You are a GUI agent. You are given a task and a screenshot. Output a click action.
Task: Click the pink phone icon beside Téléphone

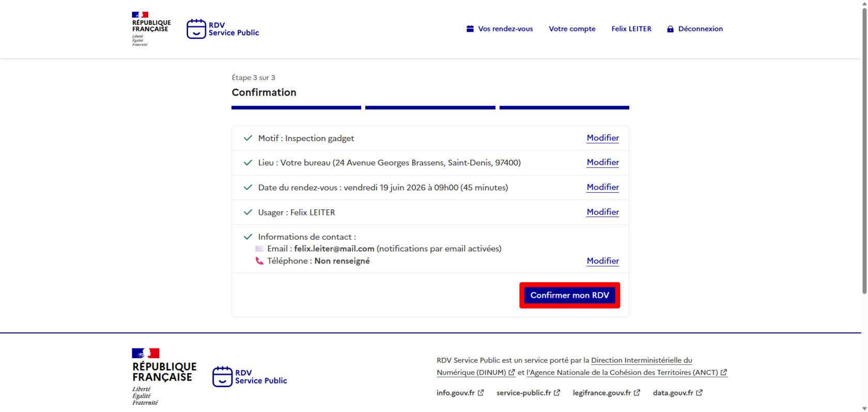coord(259,261)
